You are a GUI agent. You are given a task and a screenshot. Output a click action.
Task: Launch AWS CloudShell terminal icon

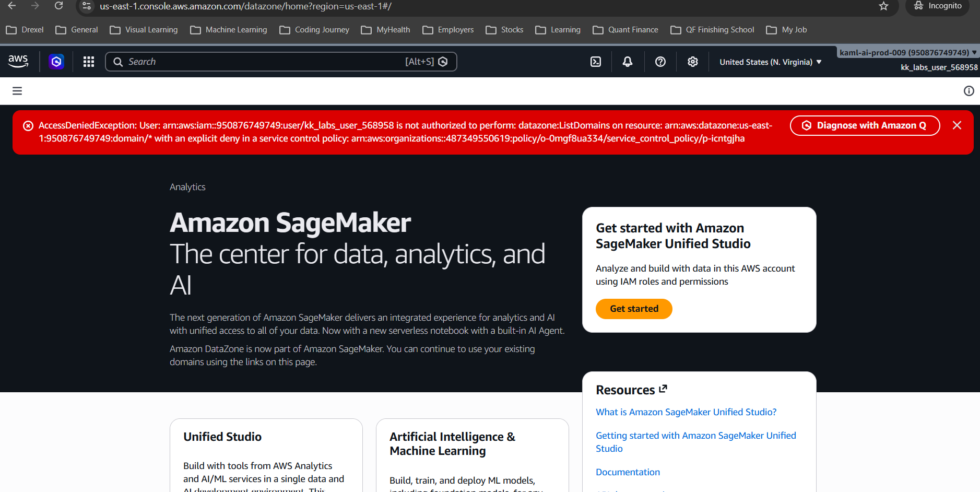coord(596,62)
